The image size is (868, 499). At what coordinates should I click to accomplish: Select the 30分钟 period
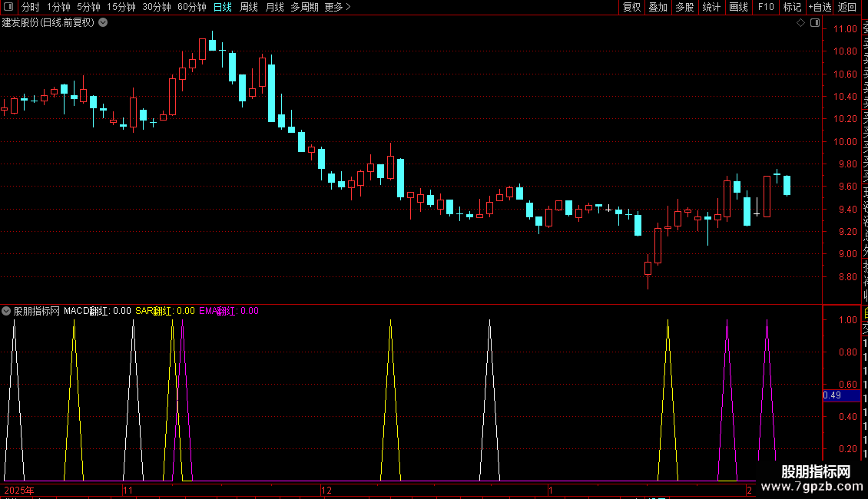pyautogui.click(x=157, y=7)
